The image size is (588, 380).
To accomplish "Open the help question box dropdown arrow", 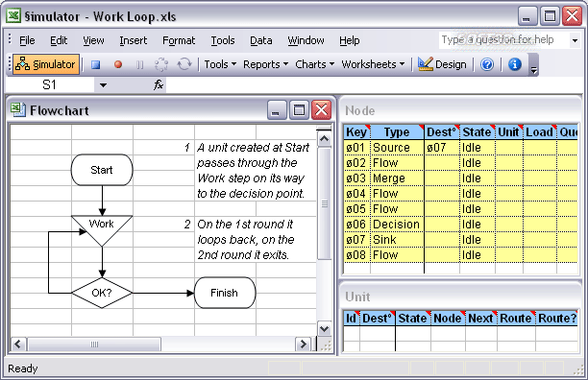I will (x=575, y=40).
